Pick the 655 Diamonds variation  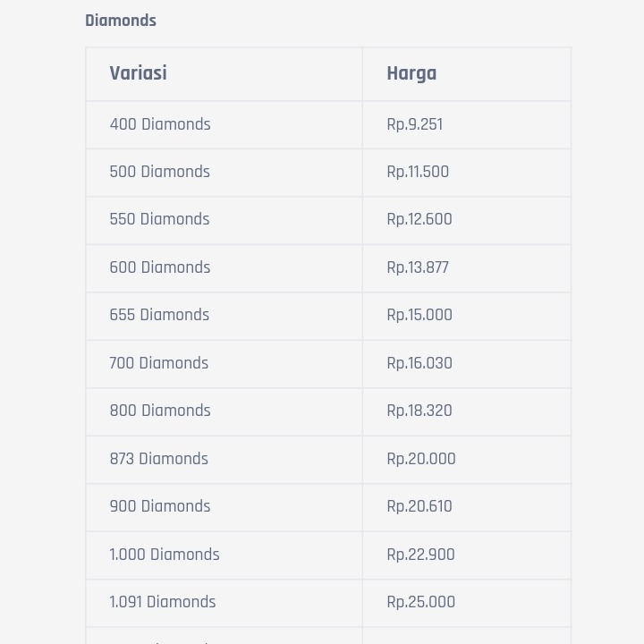(159, 315)
